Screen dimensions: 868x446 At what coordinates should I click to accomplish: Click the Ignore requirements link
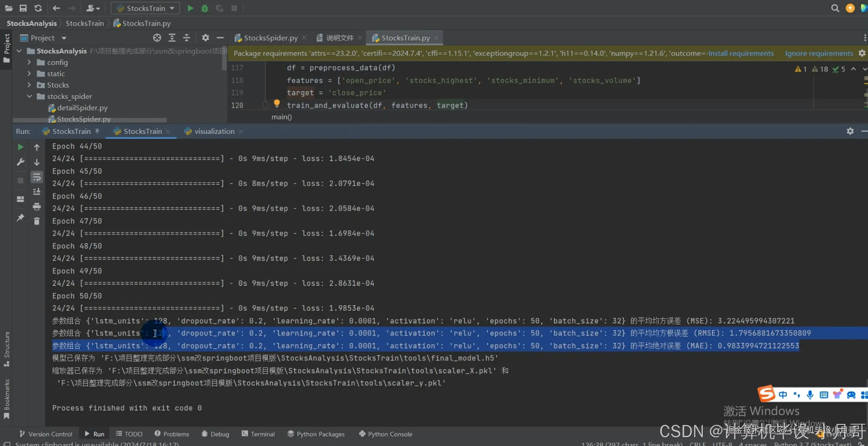(819, 53)
